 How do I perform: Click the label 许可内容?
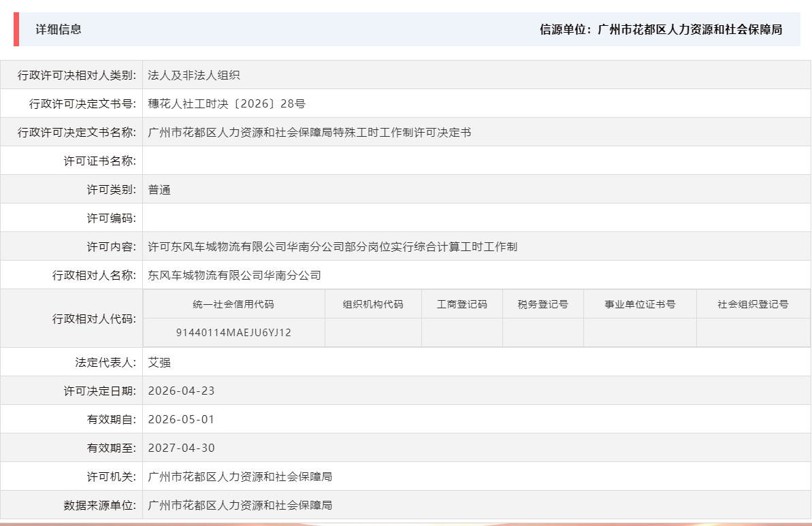point(112,246)
